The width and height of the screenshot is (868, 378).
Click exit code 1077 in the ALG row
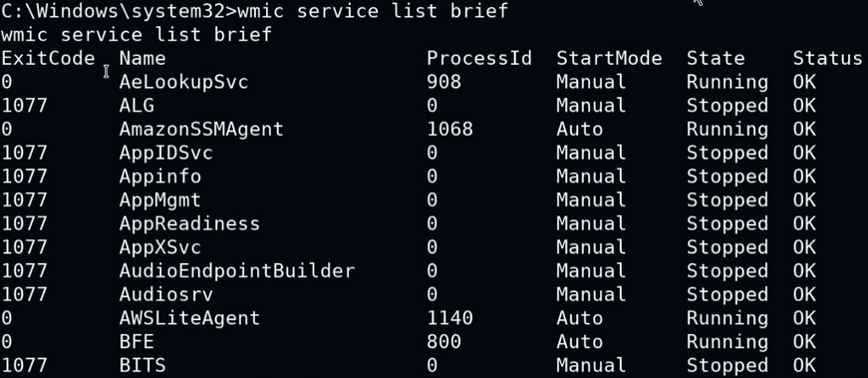pyautogui.click(x=24, y=106)
